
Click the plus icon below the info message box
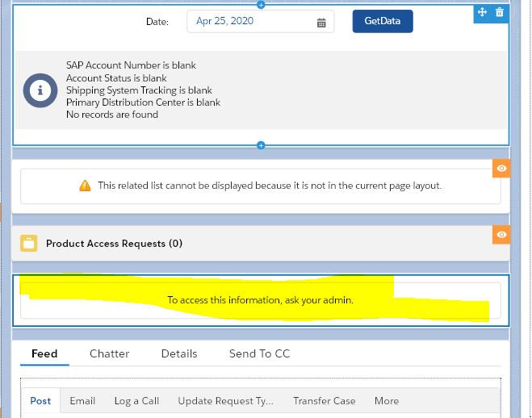pyautogui.click(x=261, y=145)
